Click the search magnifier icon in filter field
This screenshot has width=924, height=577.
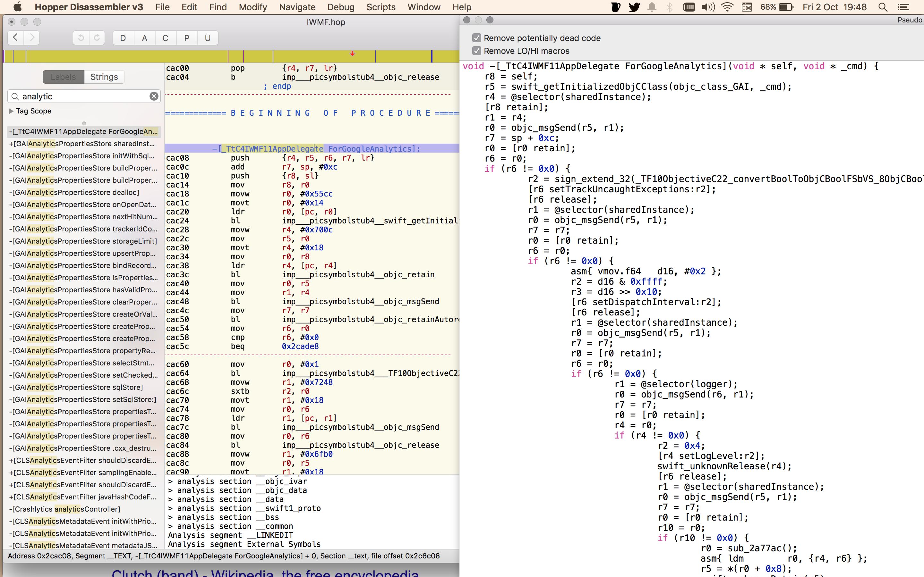pyautogui.click(x=15, y=96)
